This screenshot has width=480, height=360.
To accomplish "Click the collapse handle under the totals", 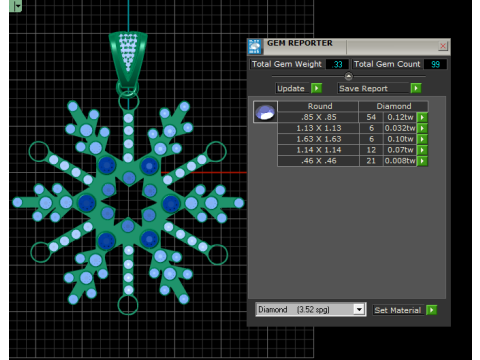I will pos(348,77).
